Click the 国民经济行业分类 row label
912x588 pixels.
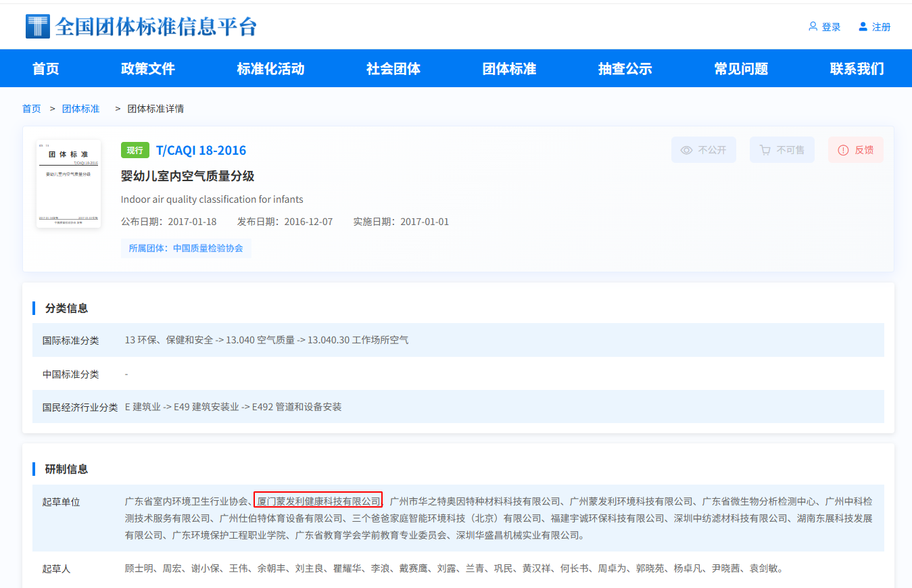click(80, 407)
